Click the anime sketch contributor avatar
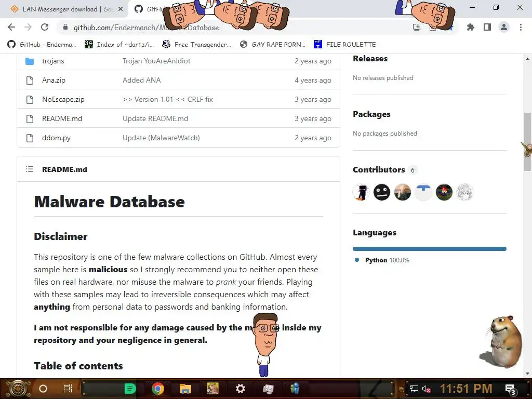The image size is (532, 399). click(464, 192)
